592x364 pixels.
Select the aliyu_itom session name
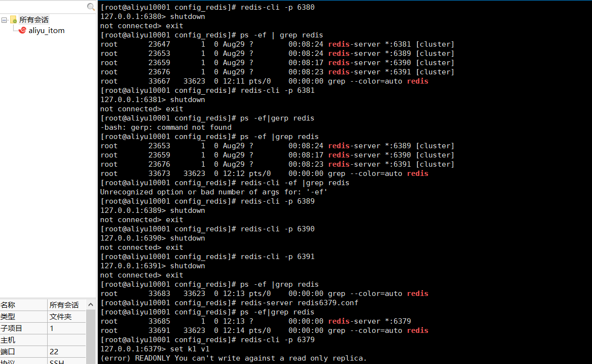(x=47, y=31)
